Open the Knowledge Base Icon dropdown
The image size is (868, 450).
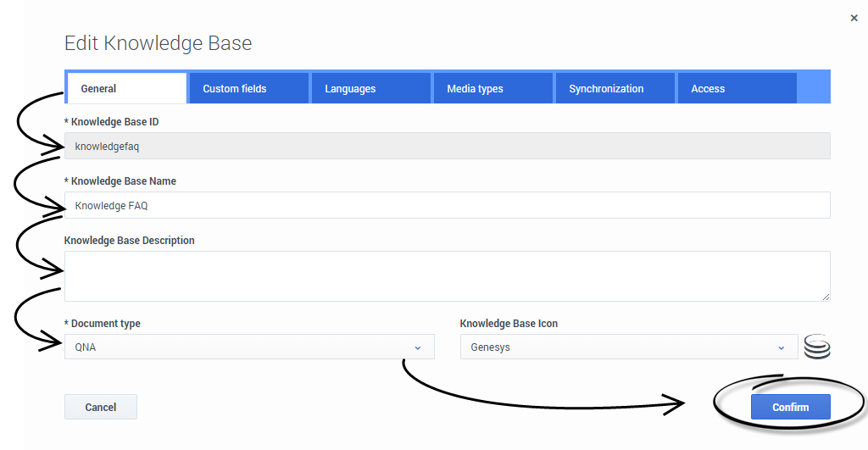coord(628,347)
